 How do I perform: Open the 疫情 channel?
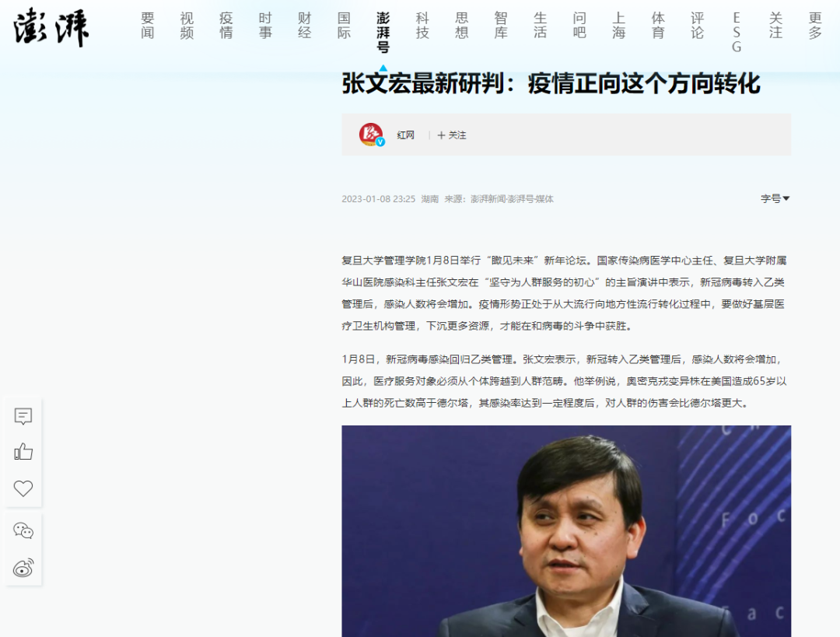pos(226,26)
